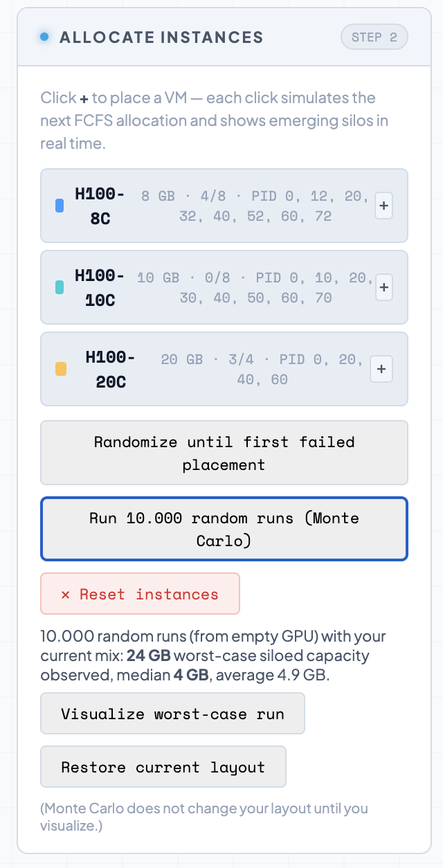Click + to add an H100-20C instance
443x868 pixels.
(381, 369)
